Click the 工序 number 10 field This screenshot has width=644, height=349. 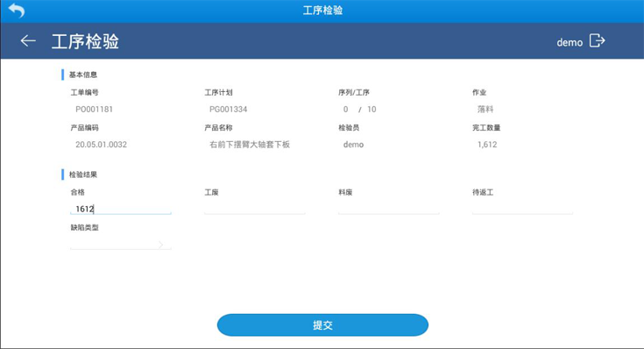coord(372,110)
